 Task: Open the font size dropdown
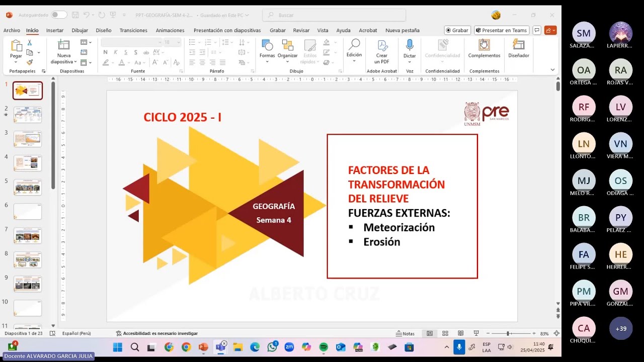pyautogui.click(x=179, y=42)
